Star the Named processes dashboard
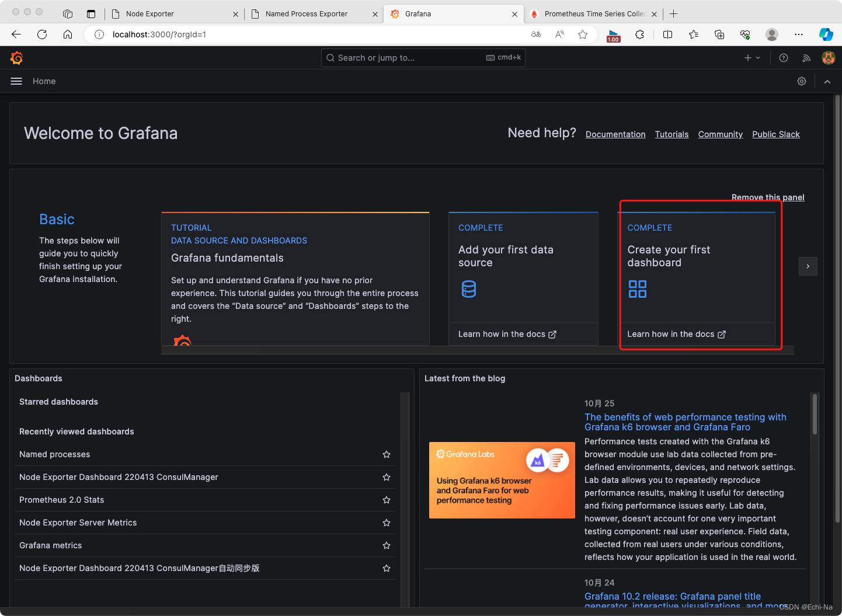The height and width of the screenshot is (616, 842). click(387, 454)
